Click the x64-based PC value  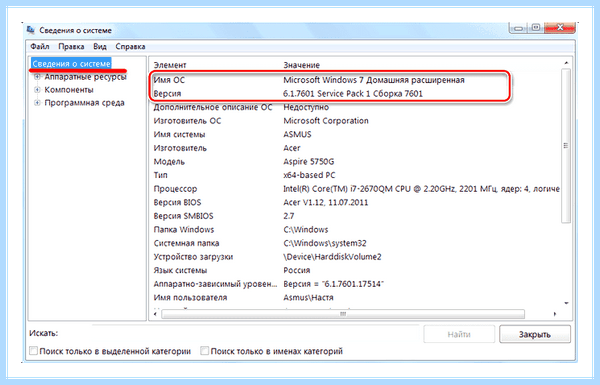tap(309, 175)
